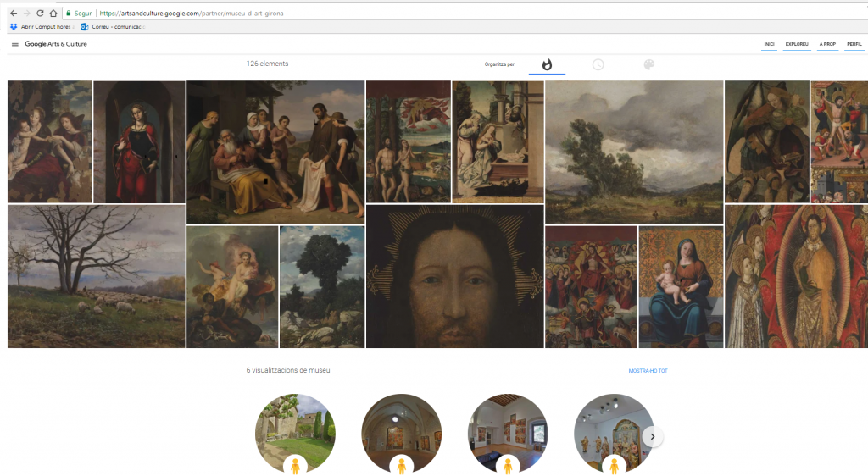The width and height of the screenshot is (868, 476).
Task: Open the garden Street View museum circle
Action: coord(295,433)
